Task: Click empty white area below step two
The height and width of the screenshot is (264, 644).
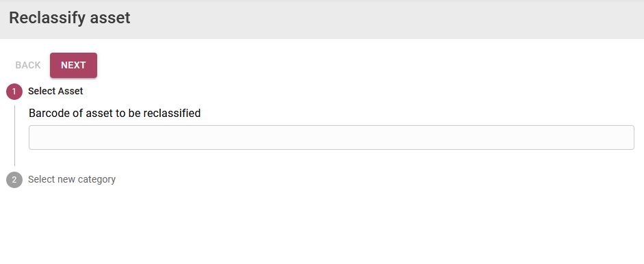Action: (322, 226)
